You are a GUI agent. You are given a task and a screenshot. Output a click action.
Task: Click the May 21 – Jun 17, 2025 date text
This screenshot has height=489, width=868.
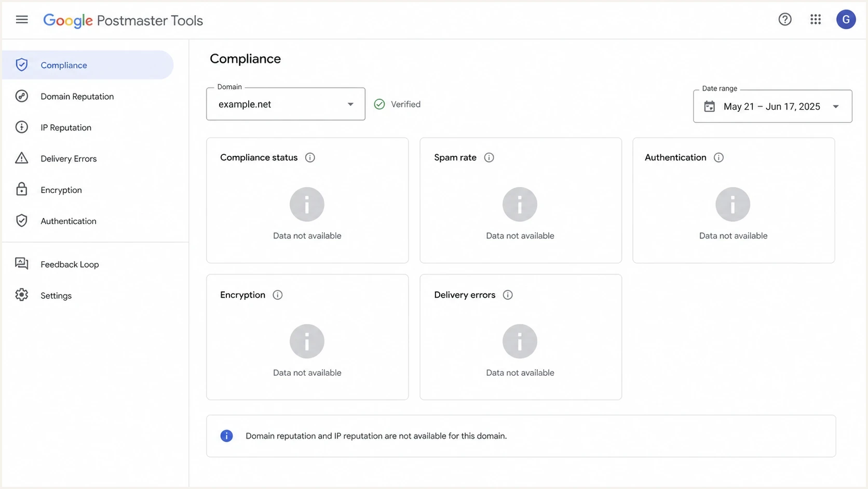(771, 107)
